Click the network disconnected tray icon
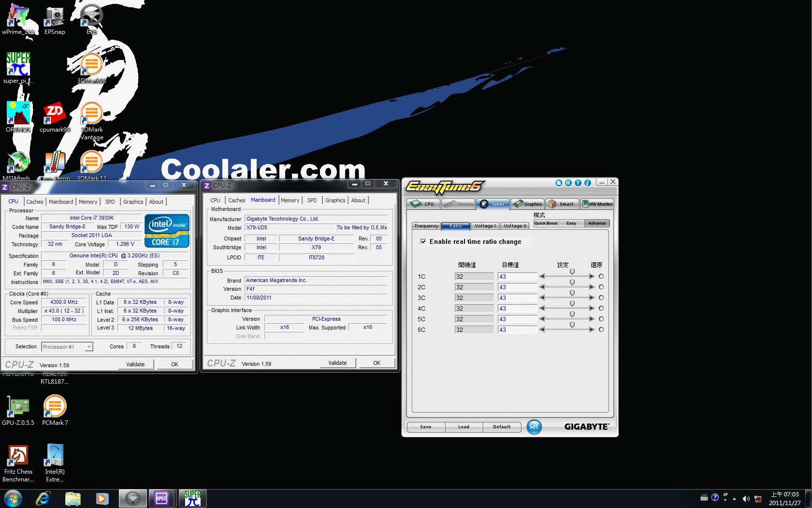The width and height of the screenshot is (812, 508). 758,498
